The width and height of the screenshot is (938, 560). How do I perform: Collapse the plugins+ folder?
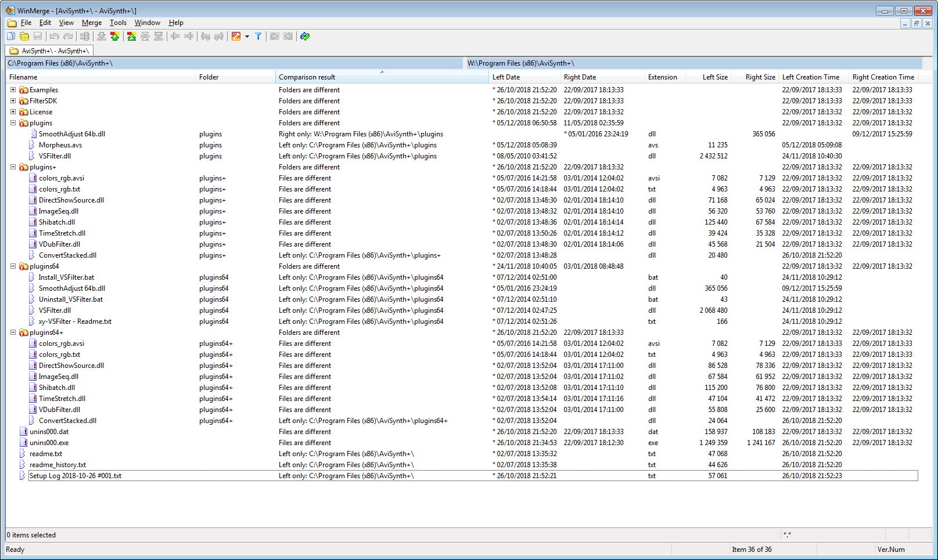click(x=13, y=167)
